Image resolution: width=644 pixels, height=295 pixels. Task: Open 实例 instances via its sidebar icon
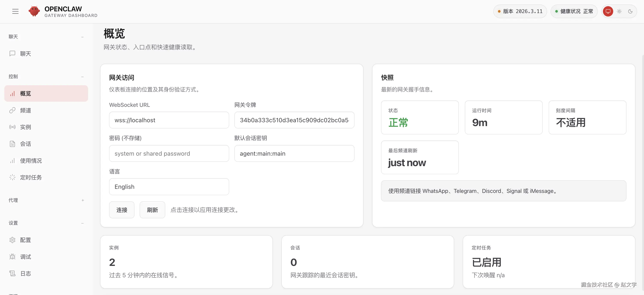[x=12, y=127]
